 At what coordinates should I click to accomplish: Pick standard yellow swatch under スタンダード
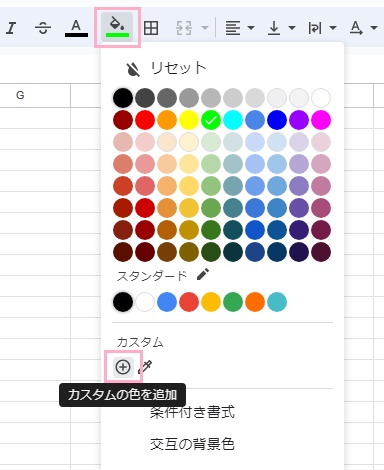211,302
